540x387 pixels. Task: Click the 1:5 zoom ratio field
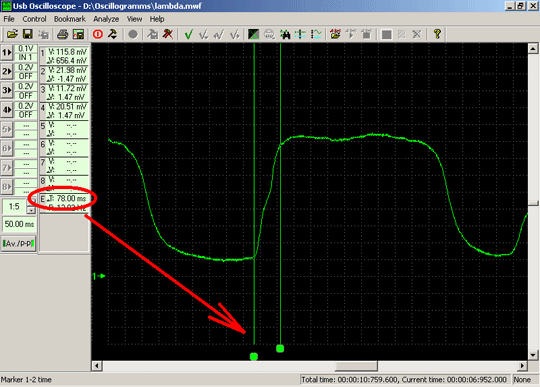click(14, 206)
